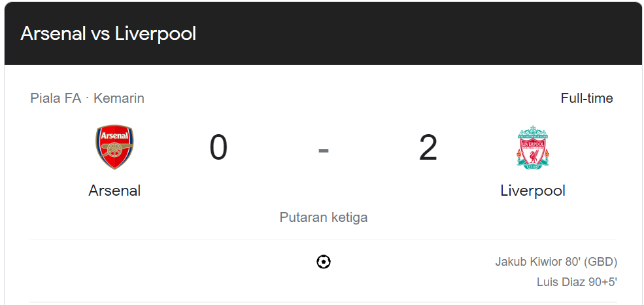Select Arsenal's score of 0

pos(218,148)
